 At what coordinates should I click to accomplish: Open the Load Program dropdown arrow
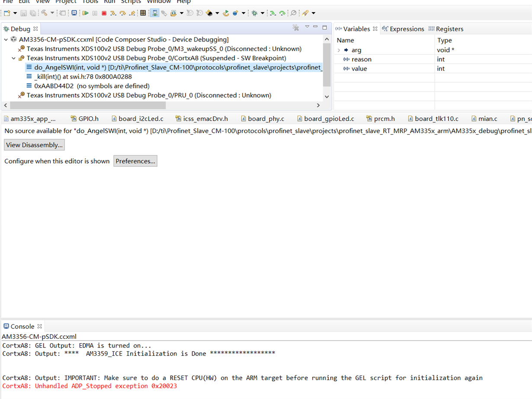[182, 13]
